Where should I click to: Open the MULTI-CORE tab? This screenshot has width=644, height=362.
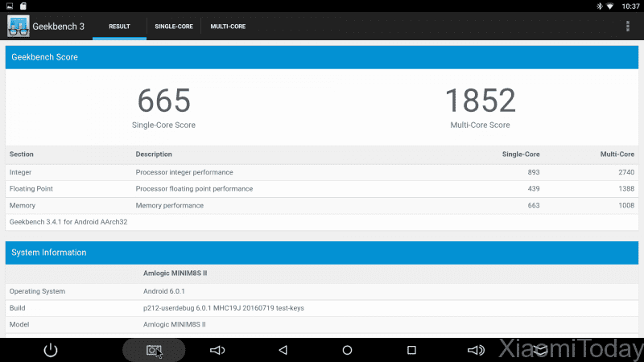pos(228,27)
